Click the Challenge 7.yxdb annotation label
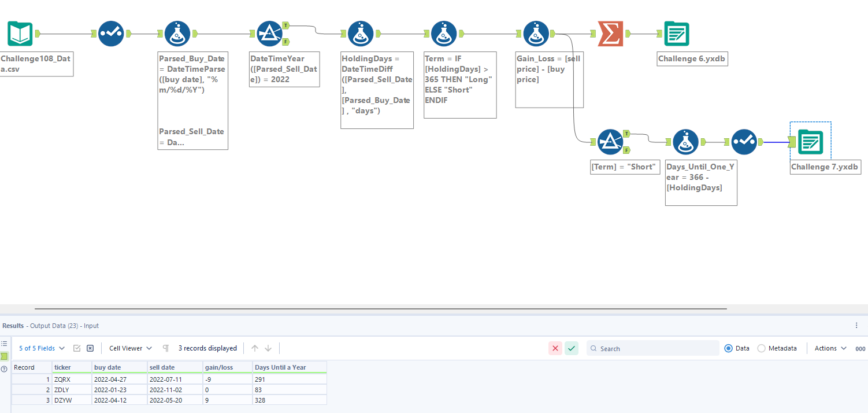This screenshot has width=868, height=413. click(825, 167)
